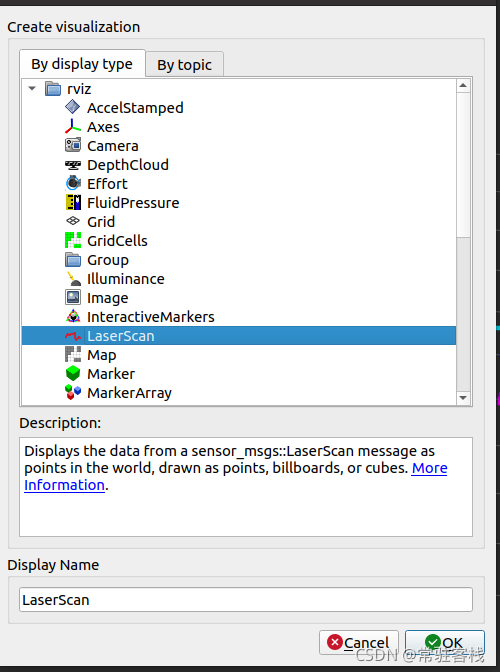Click the Effort display icon
Image resolution: width=500 pixels, height=672 pixels.
(72, 183)
